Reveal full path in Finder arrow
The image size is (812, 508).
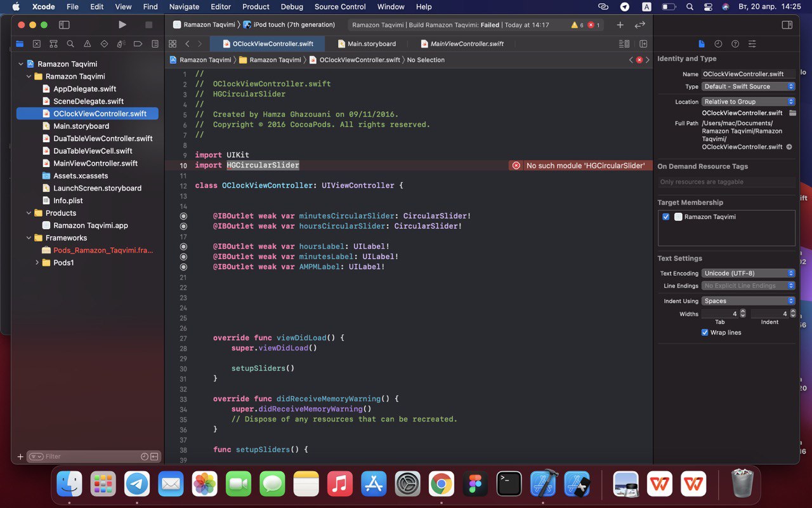coord(789,147)
